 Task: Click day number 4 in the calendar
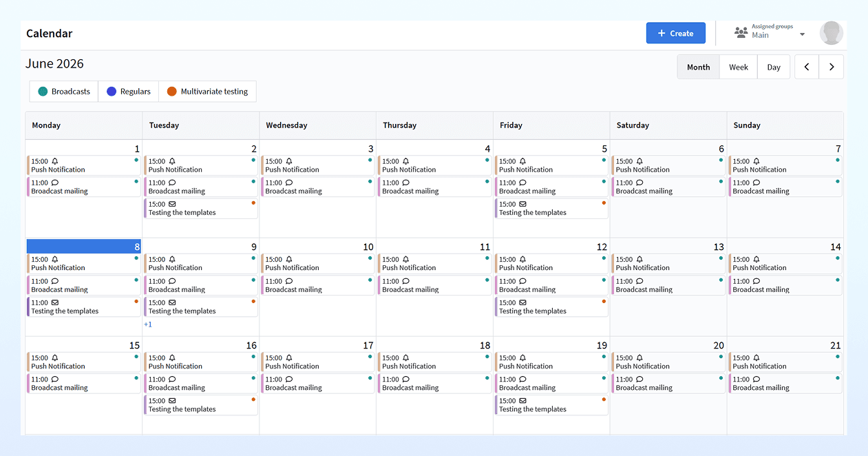tap(487, 149)
